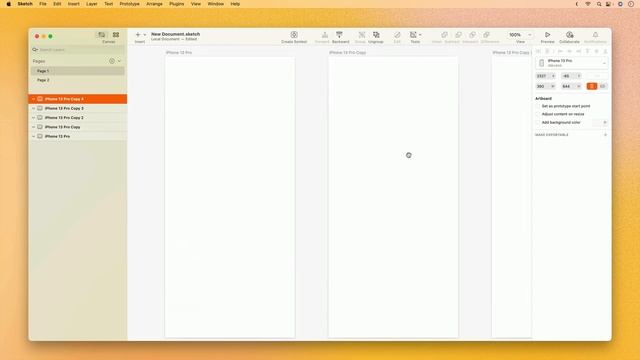Open the Layer menu
The width and height of the screenshot is (640, 360).
click(x=91, y=4)
